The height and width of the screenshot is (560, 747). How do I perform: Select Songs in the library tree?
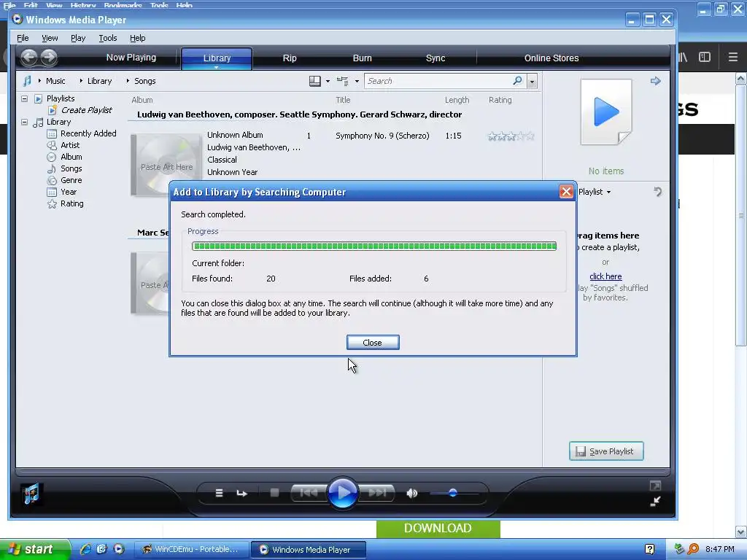click(x=71, y=168)
